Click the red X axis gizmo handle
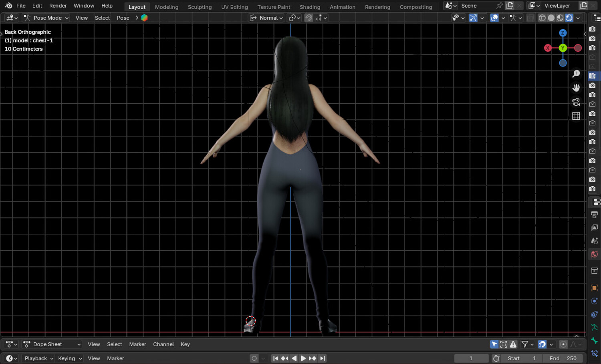The height and width of the screenshot is (364, 601). click(548, 48)
